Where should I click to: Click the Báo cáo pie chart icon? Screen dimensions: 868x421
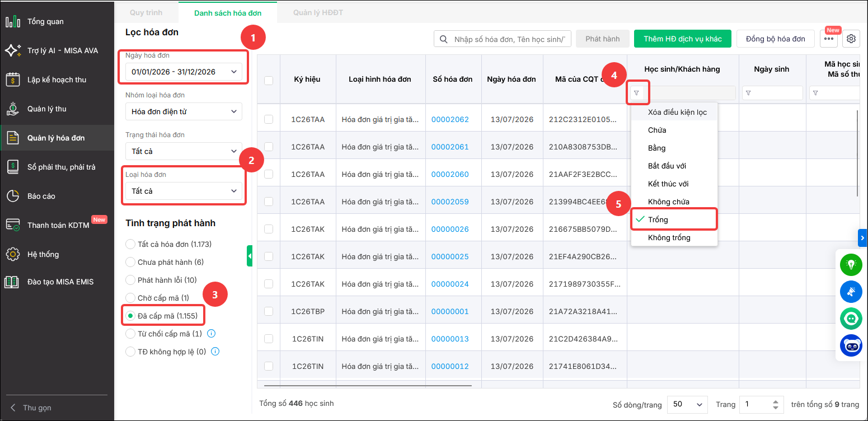(x=12, y=197)
